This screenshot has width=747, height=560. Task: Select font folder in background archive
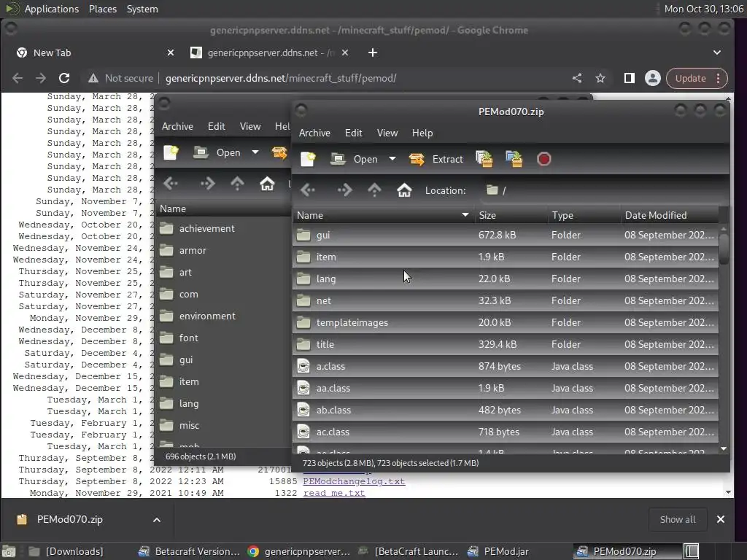pos(223,338)
